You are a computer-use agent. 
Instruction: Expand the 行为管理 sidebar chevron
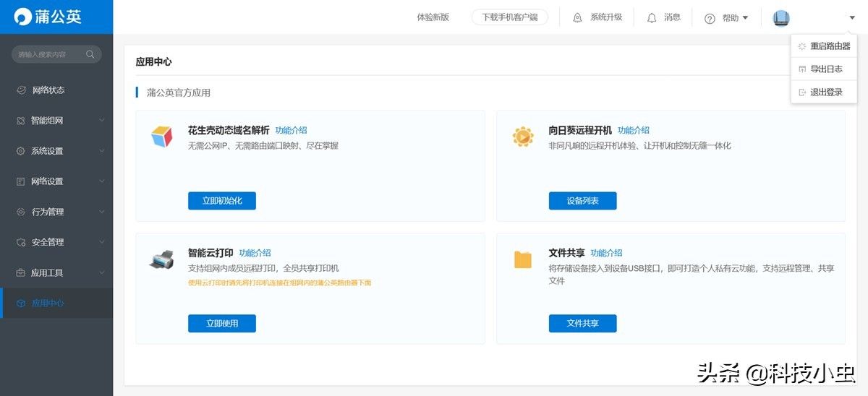(x=102, y=212)
